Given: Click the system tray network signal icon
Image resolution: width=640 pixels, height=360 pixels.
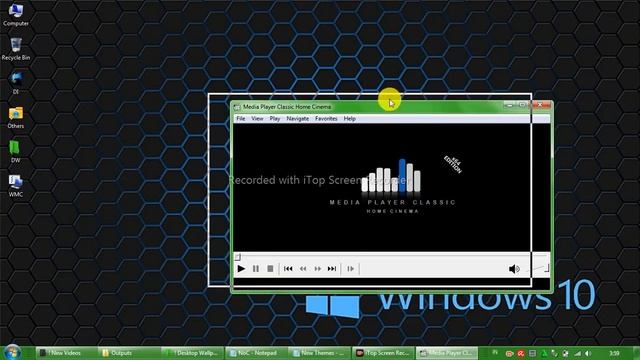Looking at the screenshot, I should tap(578, 353).
